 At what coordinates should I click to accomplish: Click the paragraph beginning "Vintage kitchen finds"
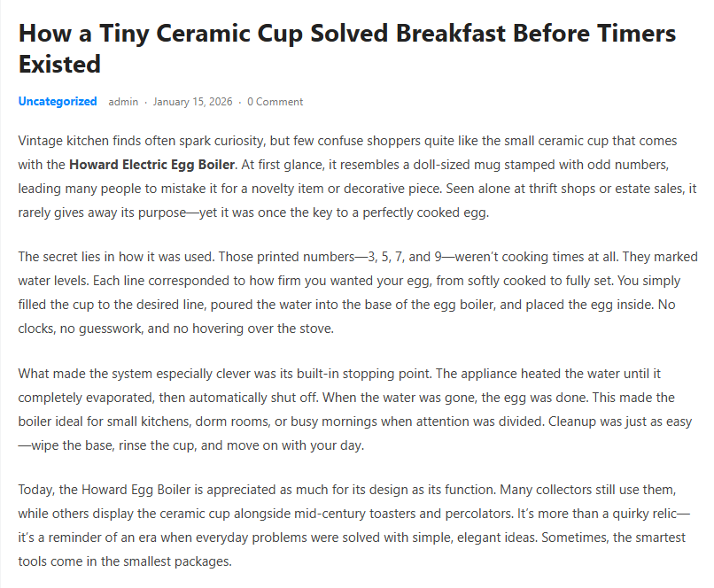(x=354, y=175)
